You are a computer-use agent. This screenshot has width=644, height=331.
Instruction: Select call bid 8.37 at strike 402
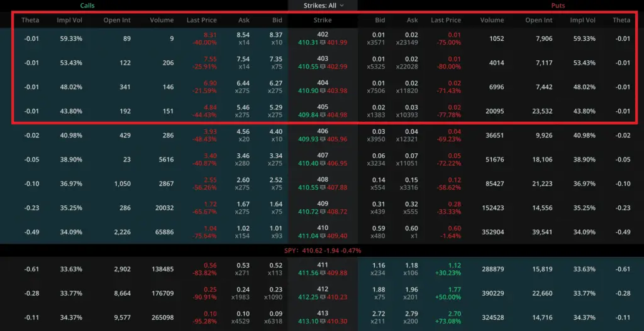[x=275, y=35]
